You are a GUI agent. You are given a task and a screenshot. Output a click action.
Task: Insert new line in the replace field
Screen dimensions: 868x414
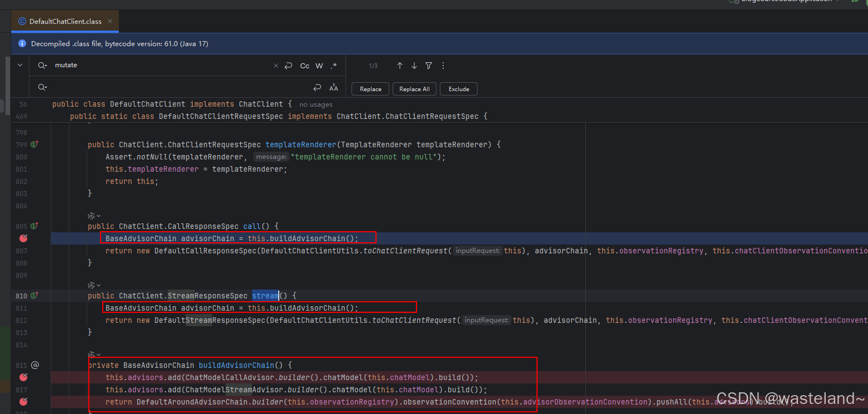[x=317, y=87]
